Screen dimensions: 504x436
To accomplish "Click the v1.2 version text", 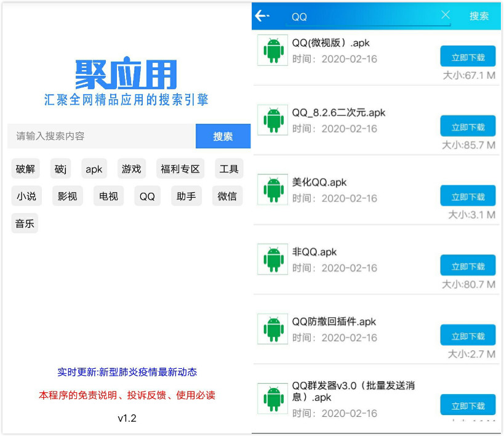I will [127, 418].
